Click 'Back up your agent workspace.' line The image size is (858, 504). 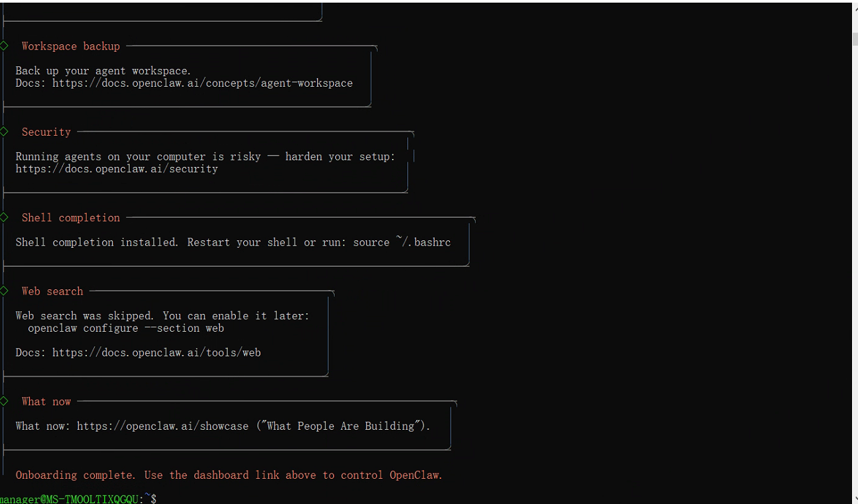tap(103, 71)
